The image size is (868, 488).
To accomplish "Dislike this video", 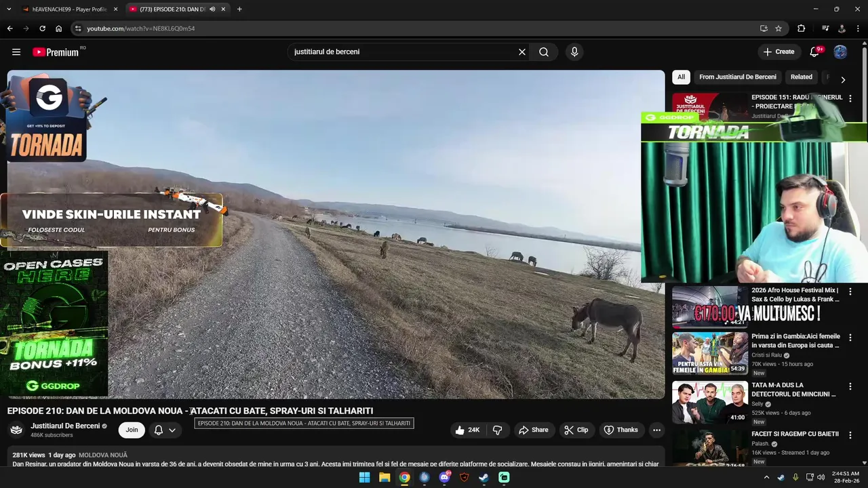I will pos(498,430).
